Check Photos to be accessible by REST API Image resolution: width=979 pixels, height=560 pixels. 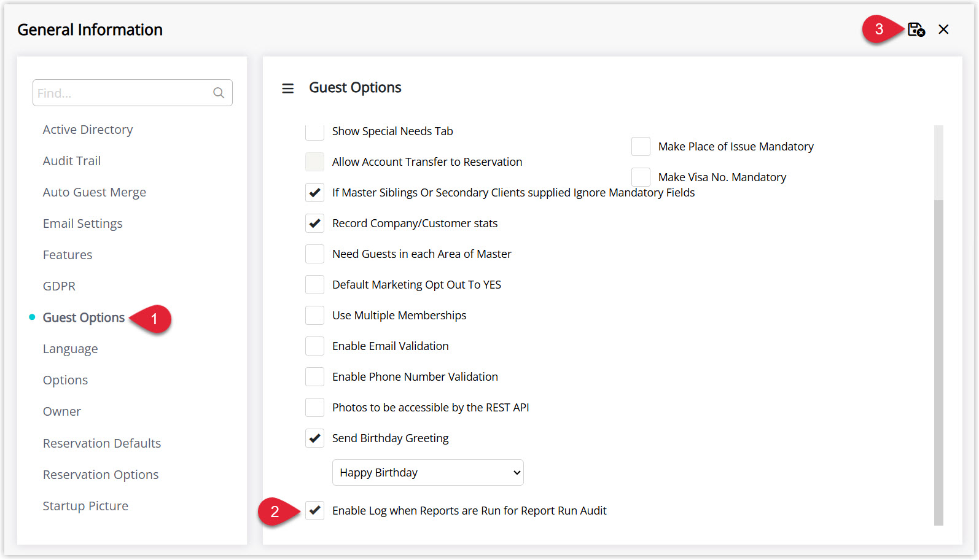click(x=315, y=407)
